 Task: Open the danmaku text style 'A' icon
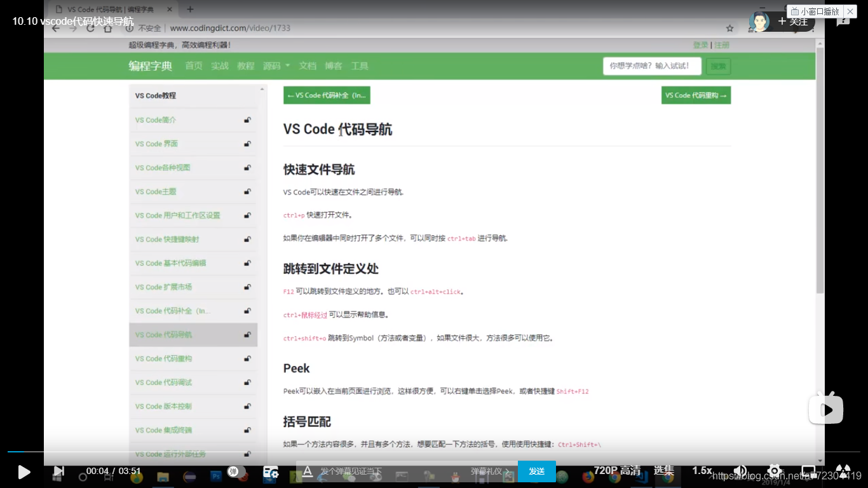308,471
